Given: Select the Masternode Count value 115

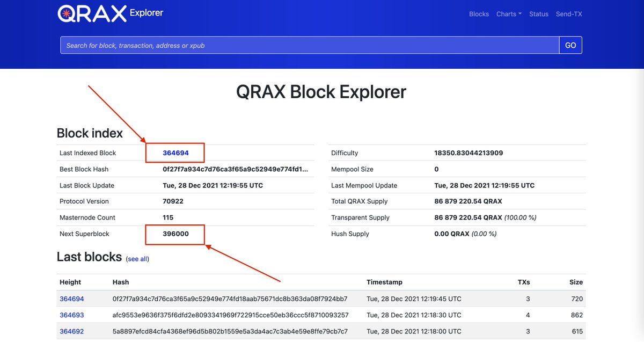Looking at the screenshot, I should (169, 217).
